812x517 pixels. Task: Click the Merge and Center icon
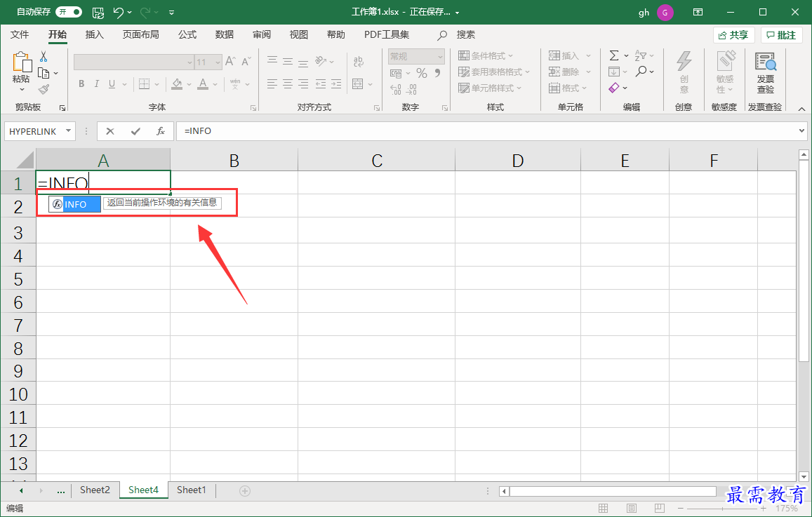[x=357, y=84]
